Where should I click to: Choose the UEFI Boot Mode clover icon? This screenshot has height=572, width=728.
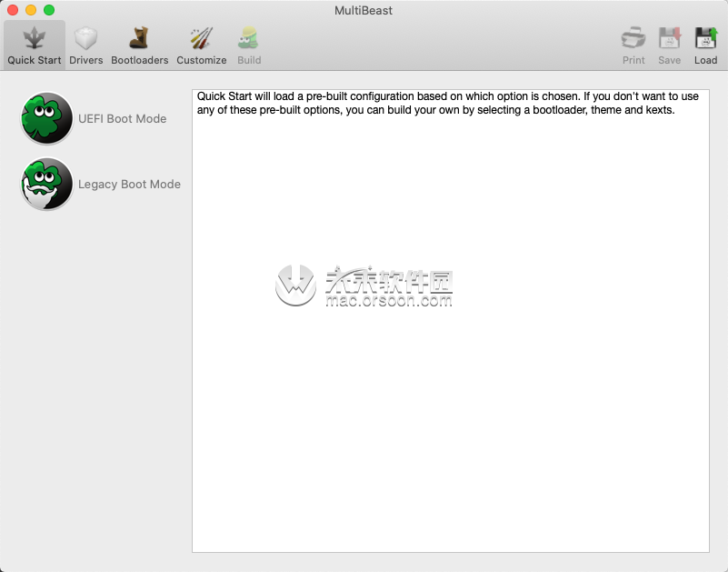pyautogui.click(x=47, y=118)
